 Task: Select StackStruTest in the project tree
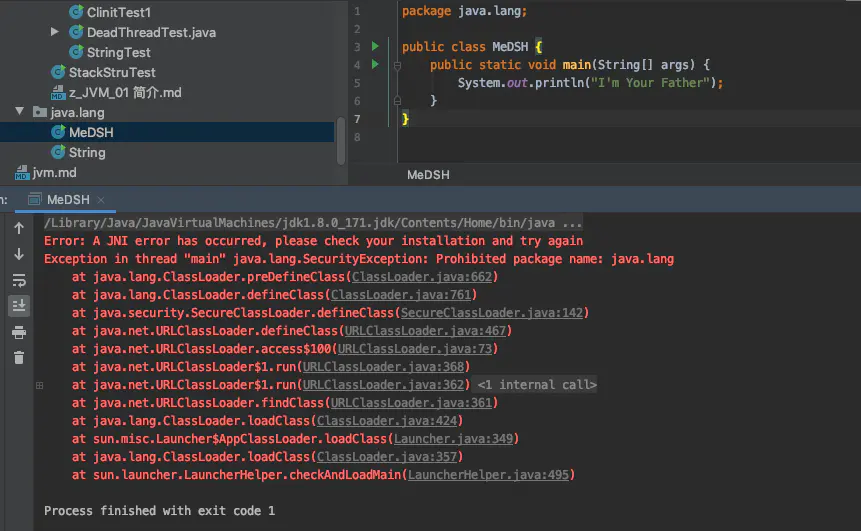(x=112, y=72)
